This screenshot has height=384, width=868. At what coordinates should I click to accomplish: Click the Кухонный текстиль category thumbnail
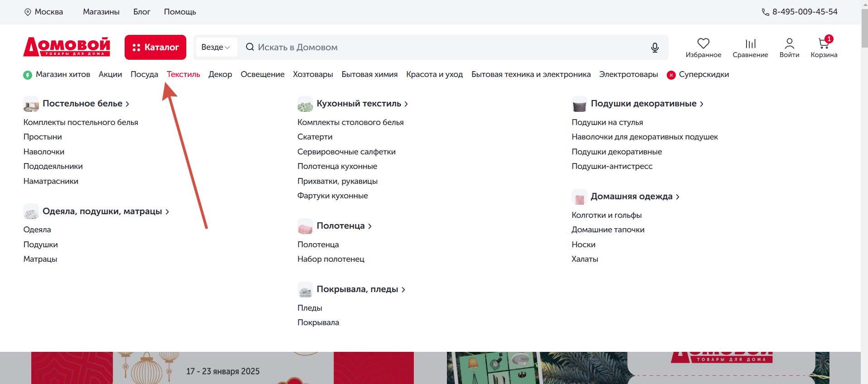(305, 104)
